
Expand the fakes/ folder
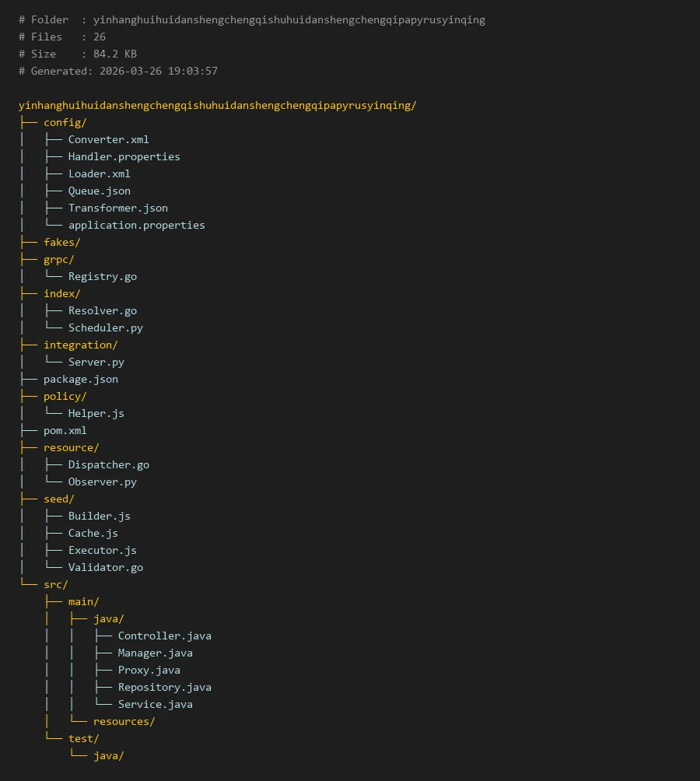tap(61, 242)
